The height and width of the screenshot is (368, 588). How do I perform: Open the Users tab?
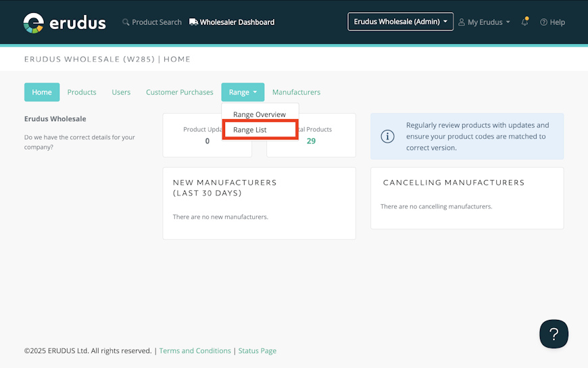121,92
